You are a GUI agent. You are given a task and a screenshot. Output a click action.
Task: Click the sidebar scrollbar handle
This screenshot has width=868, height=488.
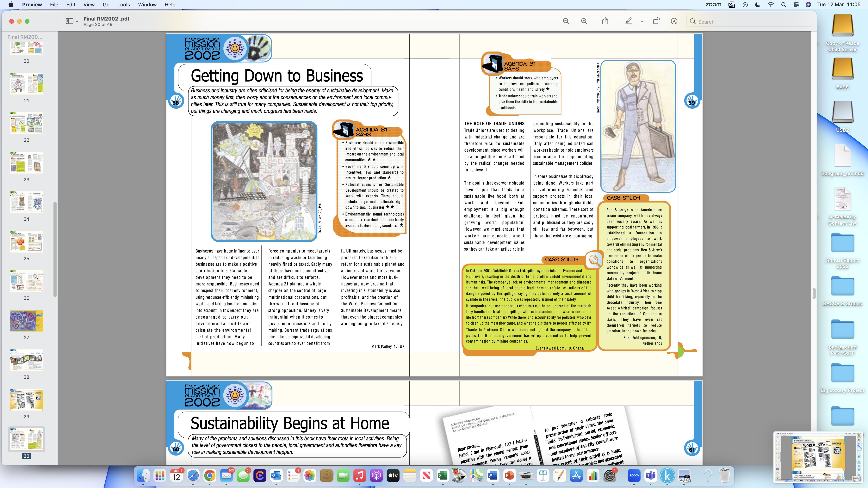(x=55, y=249)
